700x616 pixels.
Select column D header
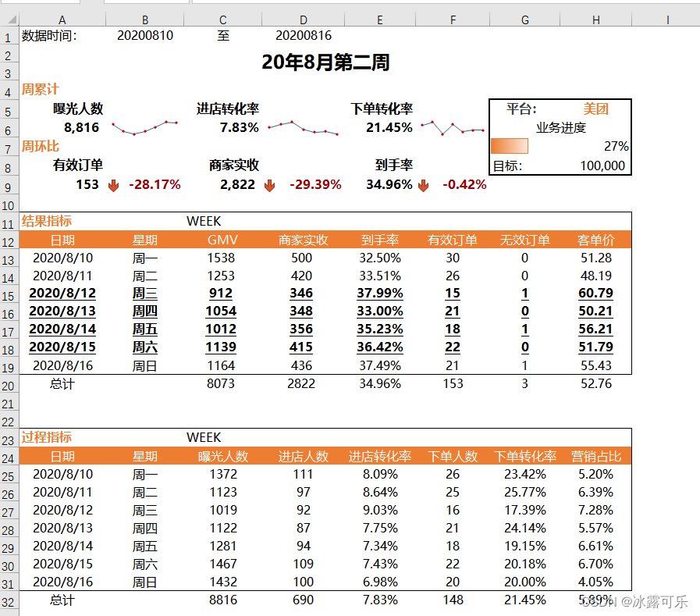point(303,20)
